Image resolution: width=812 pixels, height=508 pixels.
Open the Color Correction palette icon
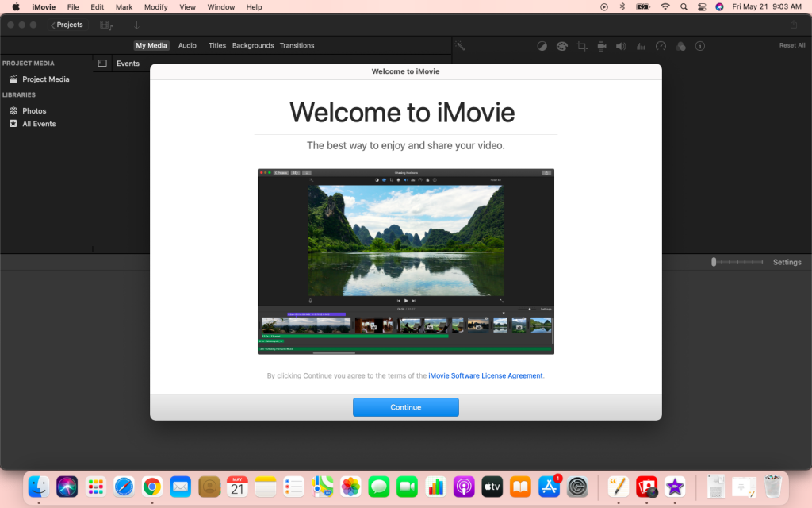[562, 46]
